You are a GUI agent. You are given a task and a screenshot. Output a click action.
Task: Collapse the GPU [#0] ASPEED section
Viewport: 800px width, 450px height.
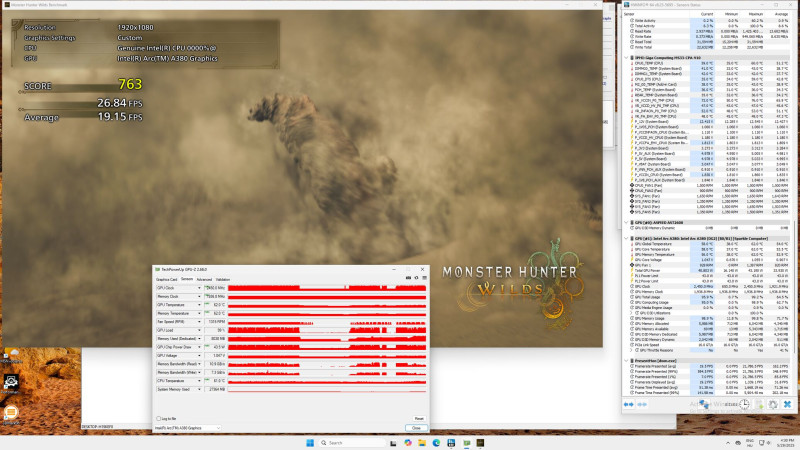pyautogui.click(x=627, y=222)
